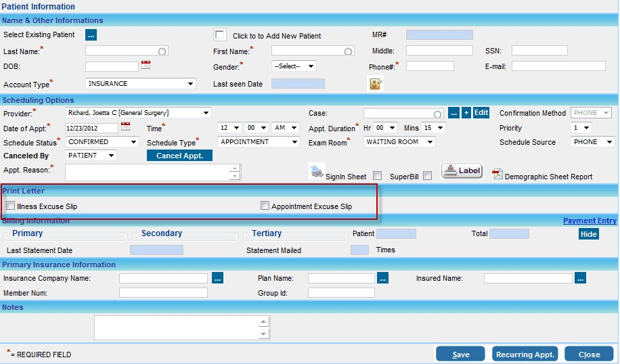Expand the Schedule Status CONFIRMED dropdown

(102, 142)
